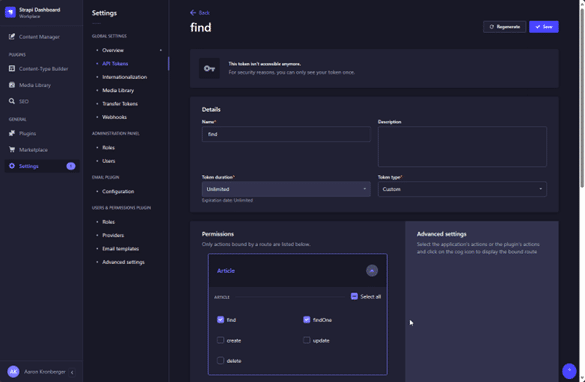Click the Back link
The height and width of the screenshot is (382, 585).
click(204, 13)
